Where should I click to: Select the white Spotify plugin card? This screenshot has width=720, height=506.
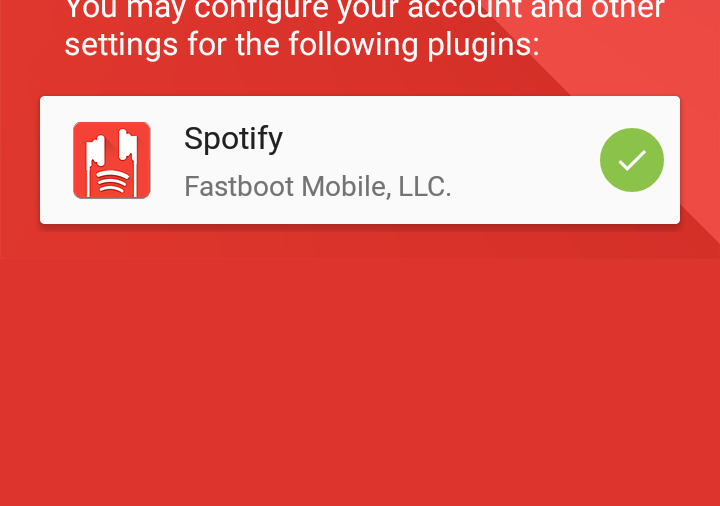tap(360, 160)
